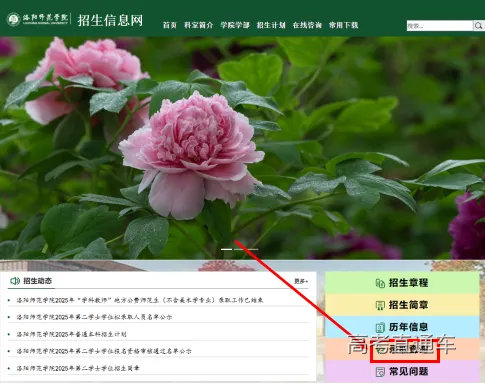This screenshot has width=485, height=384.
Task: Open the 招生章程 green button
Action: [402, 283]
